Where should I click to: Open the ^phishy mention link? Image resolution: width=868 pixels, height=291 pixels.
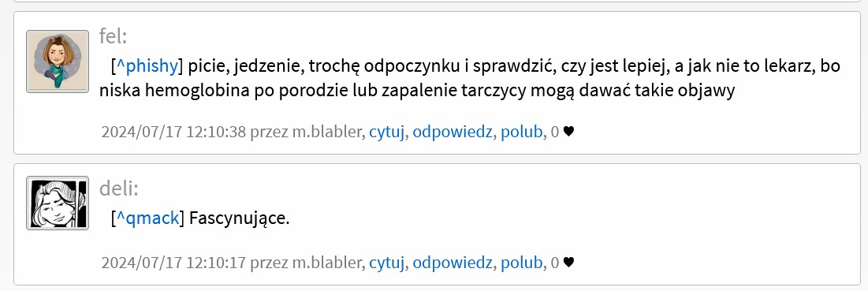click(x=147, y=66)
